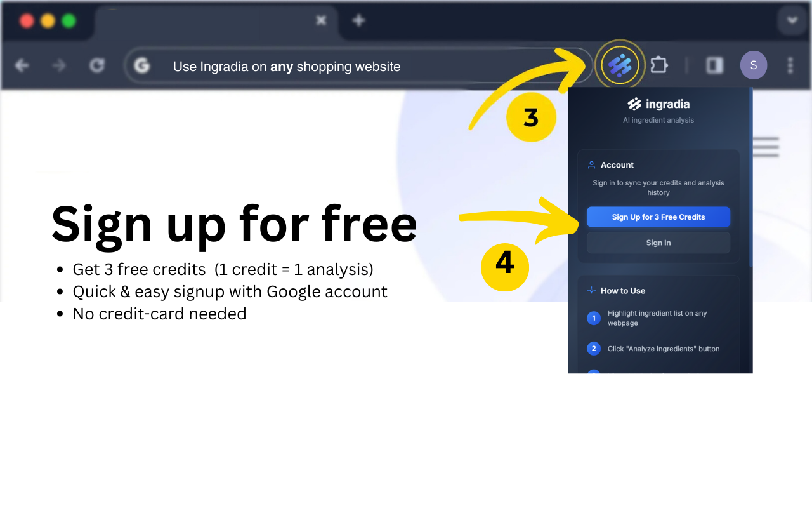Click the How to Use sparkle icon
This screenshot has width=812, height=508.
pos(591,291)
